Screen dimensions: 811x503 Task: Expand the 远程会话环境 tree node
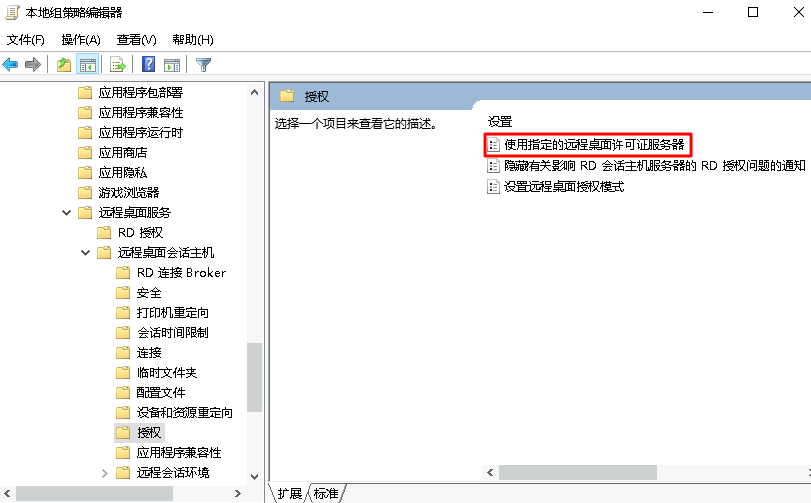point(104,473)
